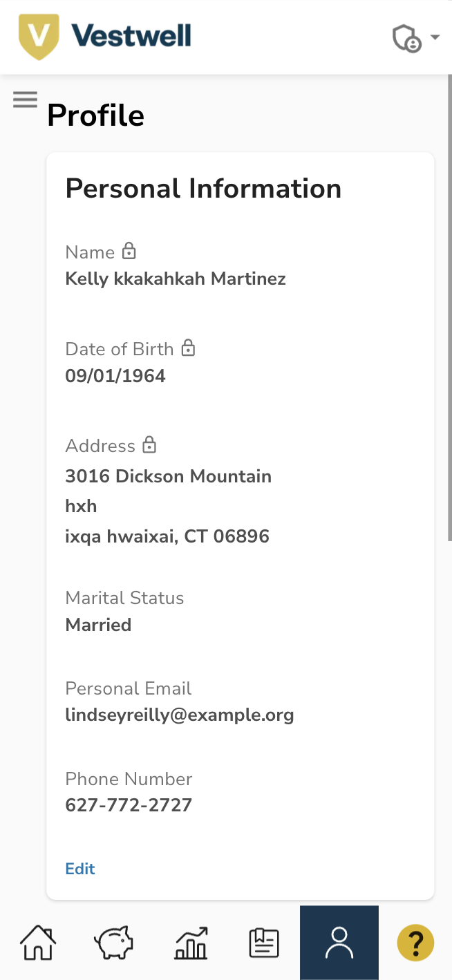Click the page scrollbar on right edge

(x=449, y=308)
